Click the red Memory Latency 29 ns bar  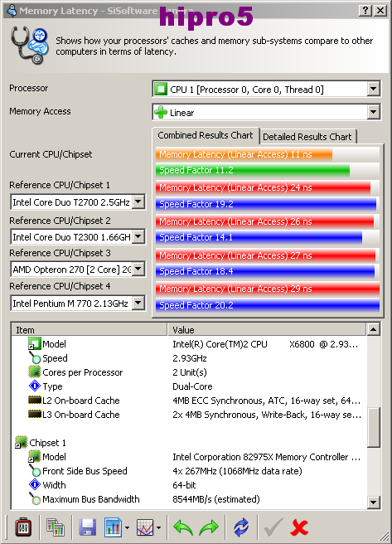coord(268,289)
